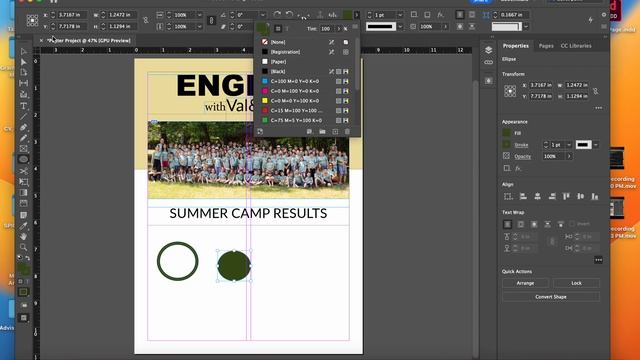The height and width of the screenshot is (360, 640).
Task: Select the Scissors tool
Action: [x=23, y=171]
